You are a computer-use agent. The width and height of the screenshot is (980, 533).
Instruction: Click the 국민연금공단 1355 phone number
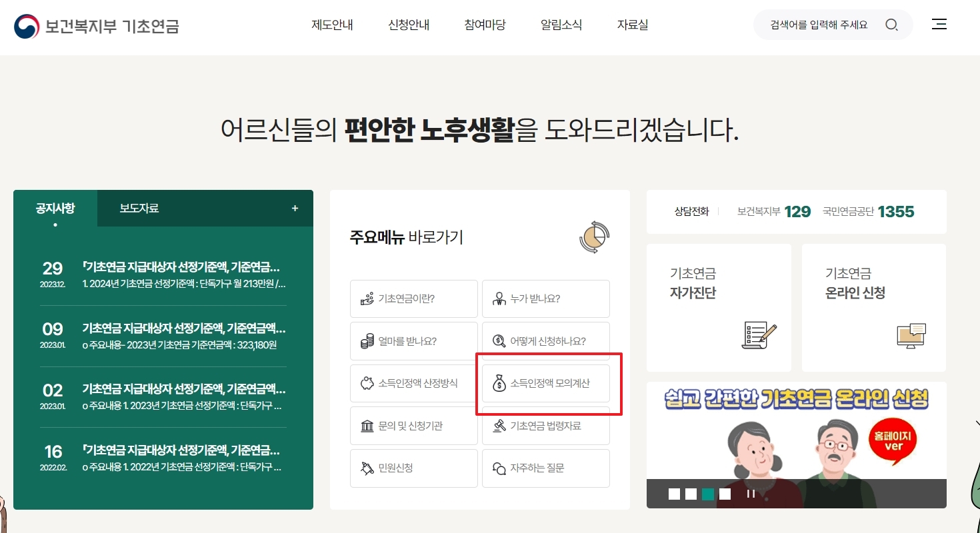click(x=869, y=212)
